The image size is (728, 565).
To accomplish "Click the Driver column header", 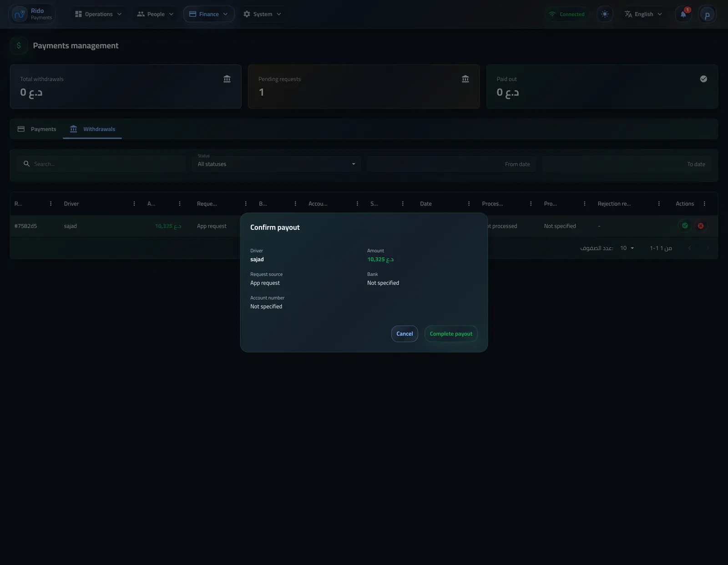I will [x=71, y=204].
